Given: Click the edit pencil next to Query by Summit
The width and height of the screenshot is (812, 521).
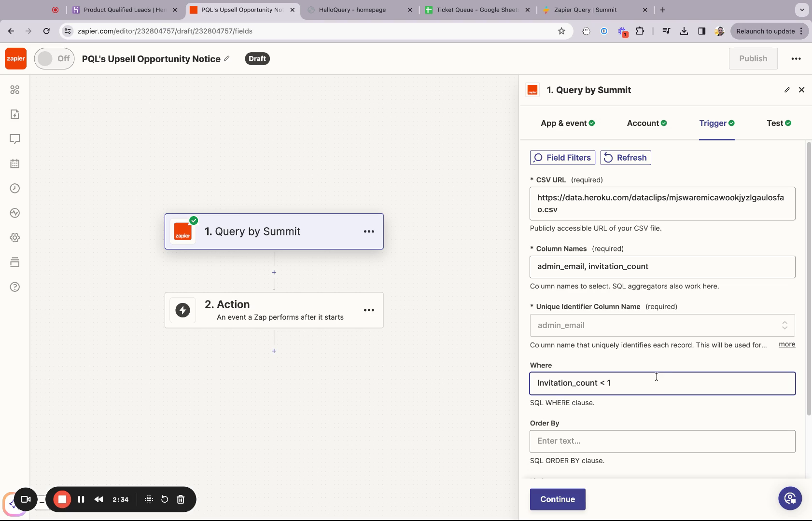Looking at the screenshot, I should (x=787, y=90).
